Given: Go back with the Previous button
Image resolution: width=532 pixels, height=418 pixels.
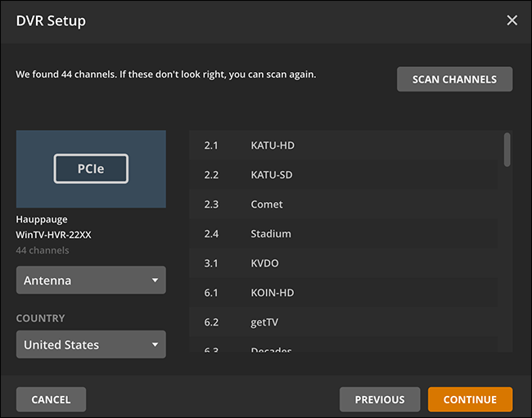Looking at the screenshot, I should [x=380, y=399].
